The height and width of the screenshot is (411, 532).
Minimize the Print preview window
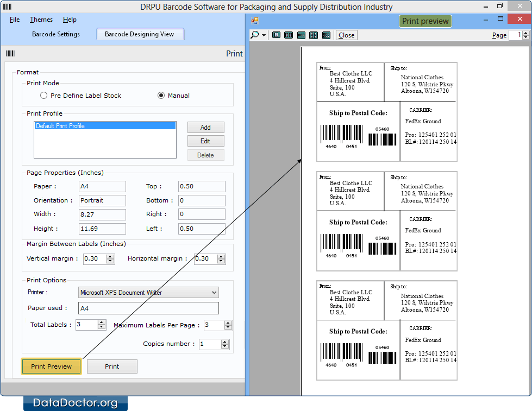tap(485, 20)
